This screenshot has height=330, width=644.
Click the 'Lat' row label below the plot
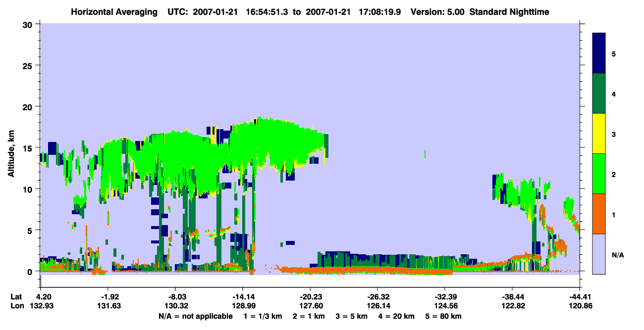tap(16, 297)
